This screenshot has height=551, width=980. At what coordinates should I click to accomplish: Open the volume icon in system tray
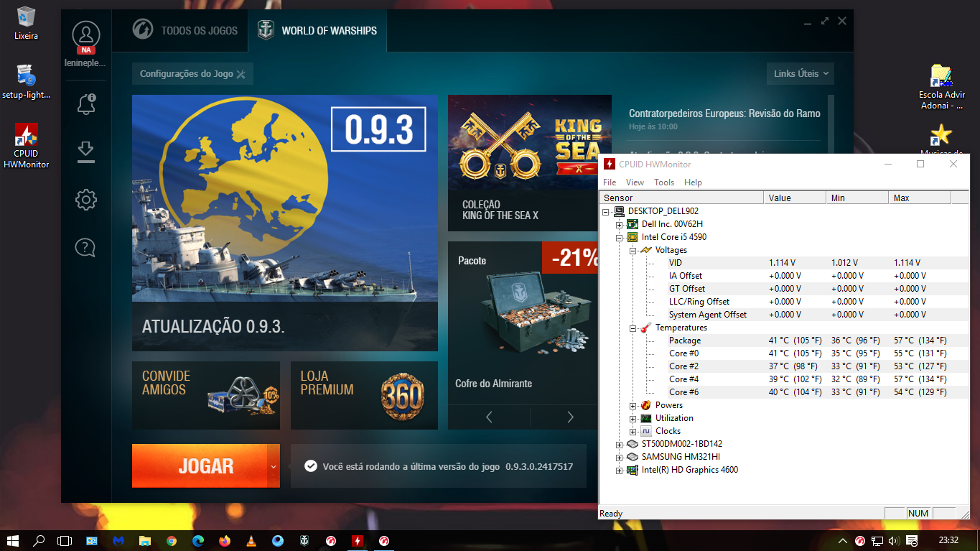point(894,540)
